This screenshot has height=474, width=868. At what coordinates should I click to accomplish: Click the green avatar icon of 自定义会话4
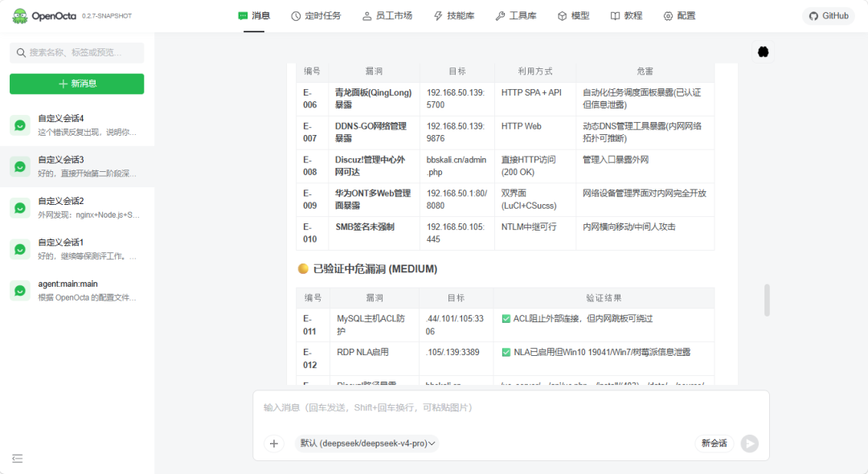[20, 125]
